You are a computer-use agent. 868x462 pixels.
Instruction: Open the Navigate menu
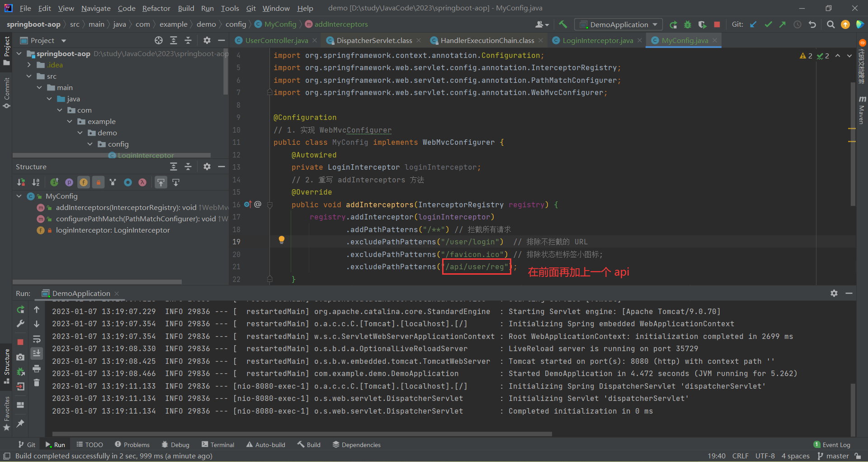click(x=96, y=8)
